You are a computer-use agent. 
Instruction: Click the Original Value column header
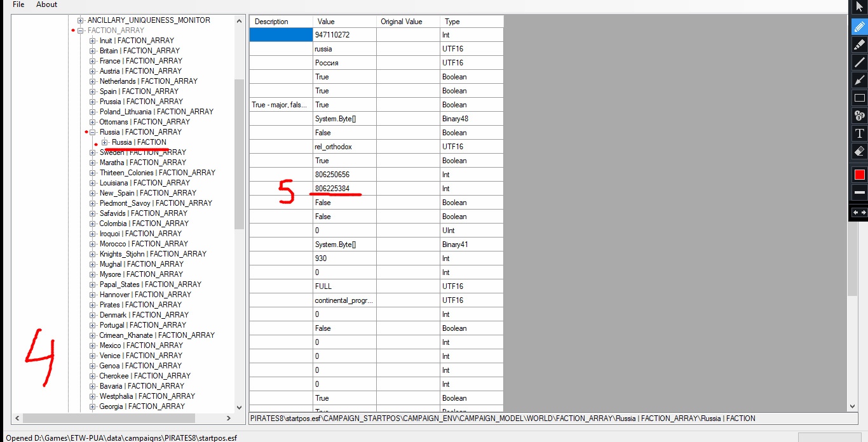point(408,22)
